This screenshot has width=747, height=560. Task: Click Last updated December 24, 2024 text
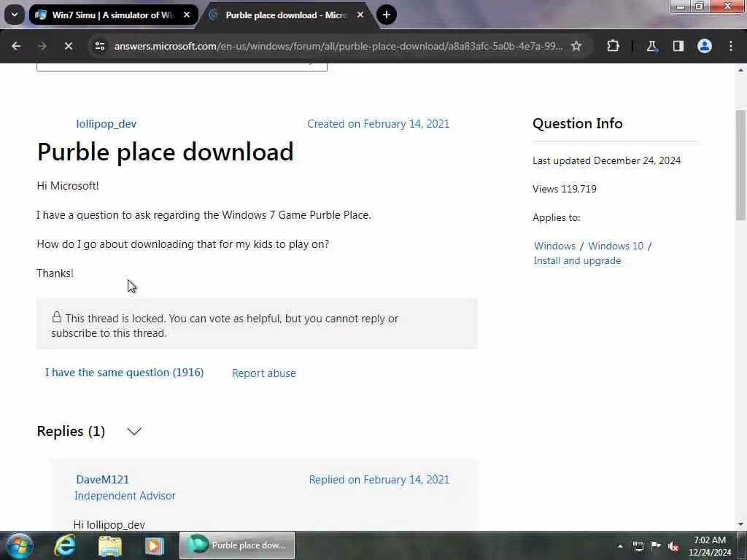606,160
